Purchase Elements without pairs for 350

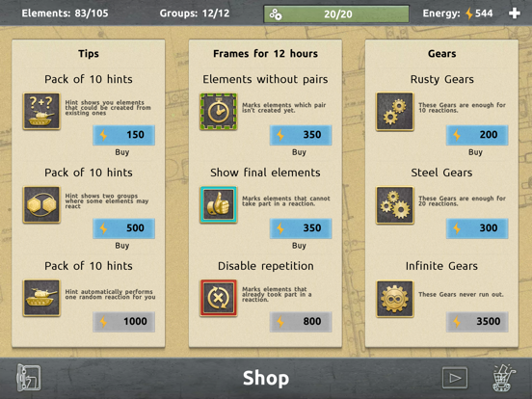301,135
